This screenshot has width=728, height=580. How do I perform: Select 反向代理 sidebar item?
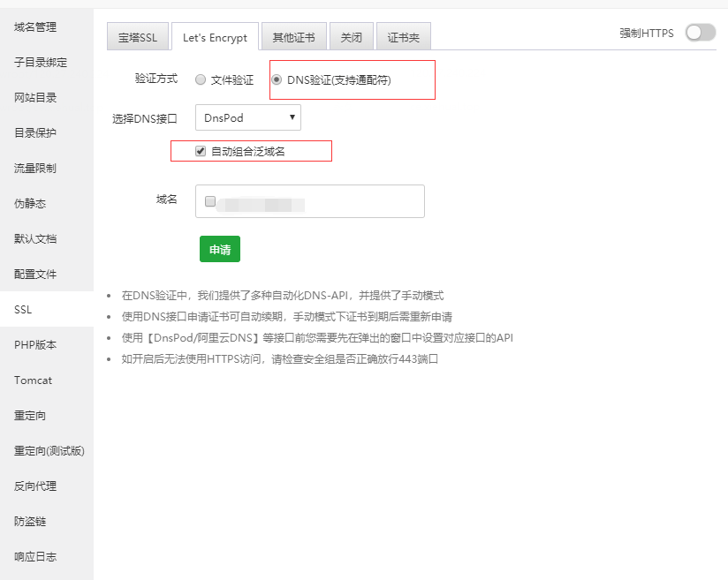click(x=35, y=486)
